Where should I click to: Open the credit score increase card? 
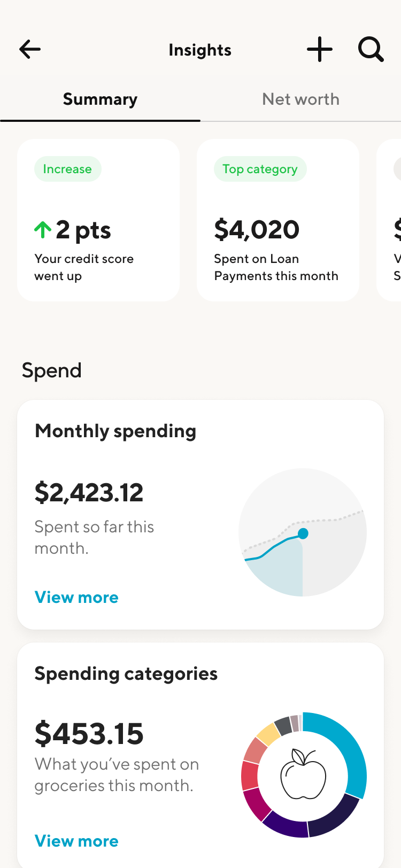pos(98,220)
